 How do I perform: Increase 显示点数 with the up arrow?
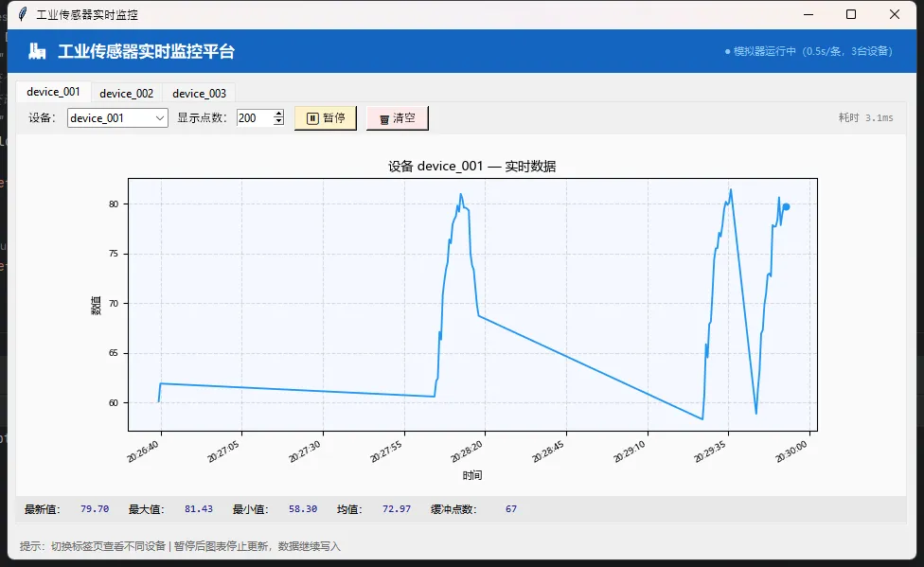(x=278, y=114)
